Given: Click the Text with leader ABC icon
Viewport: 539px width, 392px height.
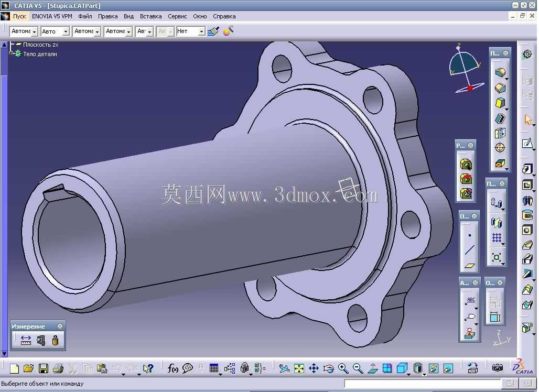Looking at the screenshot, I should [470, 301].
